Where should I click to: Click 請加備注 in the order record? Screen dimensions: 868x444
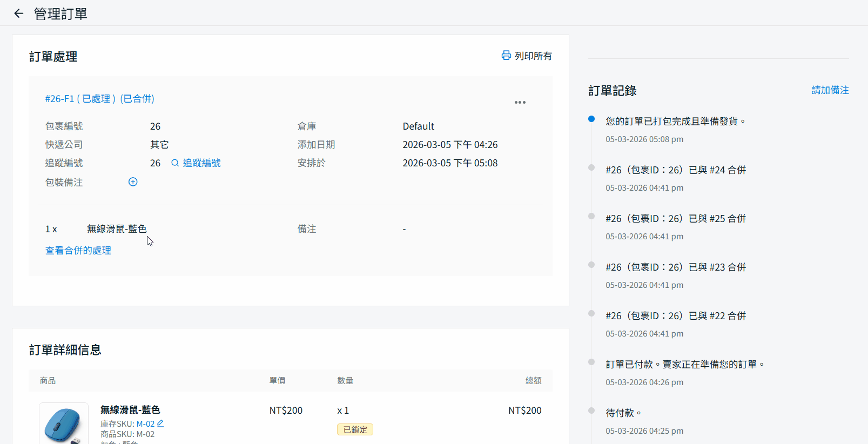830,90
